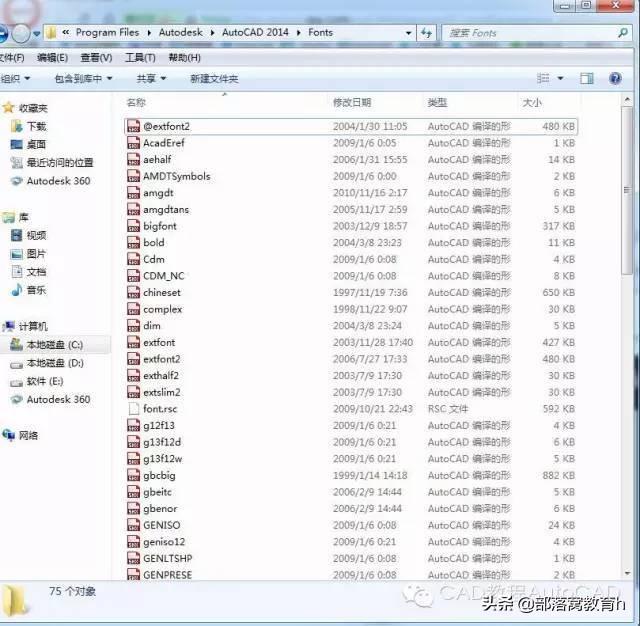Click New folder (新建文件夹) button

click(x=214, y=78)
